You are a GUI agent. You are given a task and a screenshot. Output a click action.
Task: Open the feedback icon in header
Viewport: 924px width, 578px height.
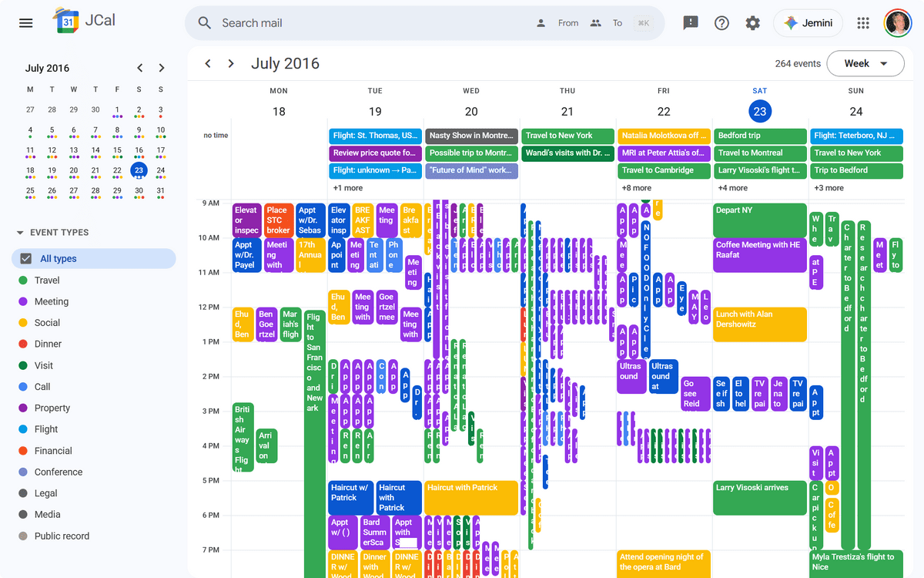[x=691, y=23]
